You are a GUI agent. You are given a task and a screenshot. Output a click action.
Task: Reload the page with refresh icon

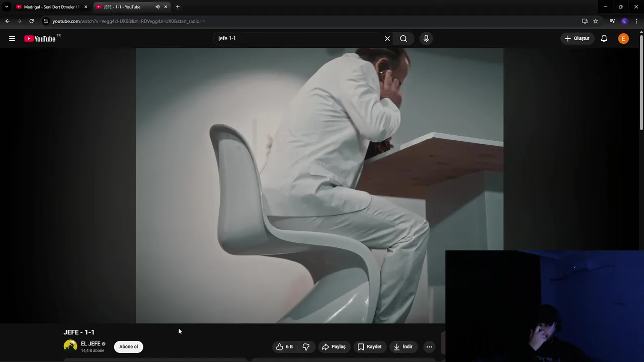coord(32,21)
